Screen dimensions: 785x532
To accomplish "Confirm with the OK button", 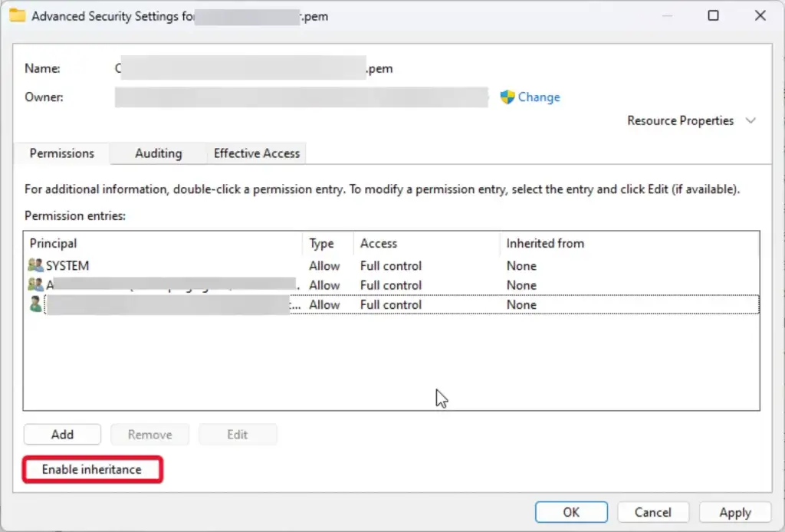I will pyautogui.click(x=571, y=512).
